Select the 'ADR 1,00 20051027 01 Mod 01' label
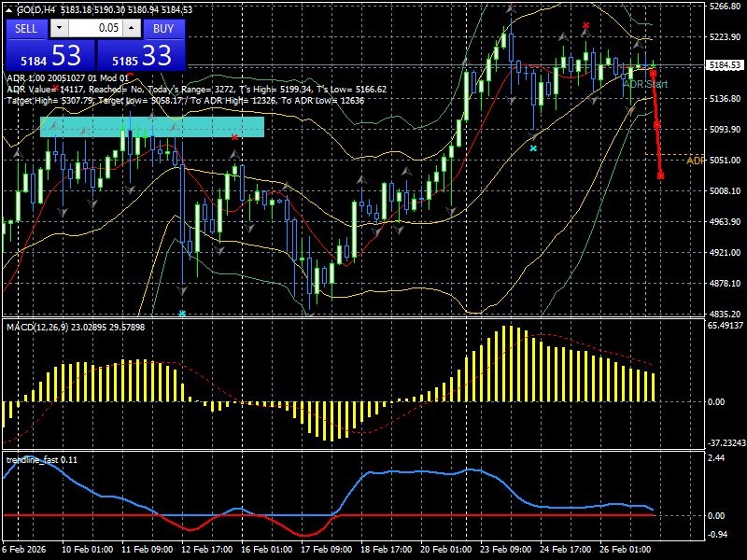 pyautogui.click(x=67, y=78)
